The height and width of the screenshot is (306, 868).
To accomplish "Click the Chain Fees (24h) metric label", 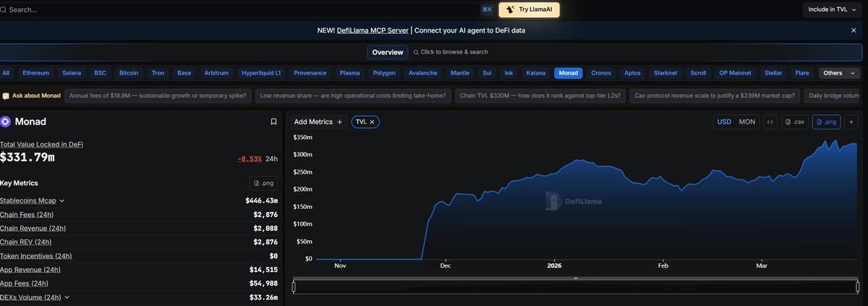I will click(x=27, y=215).
